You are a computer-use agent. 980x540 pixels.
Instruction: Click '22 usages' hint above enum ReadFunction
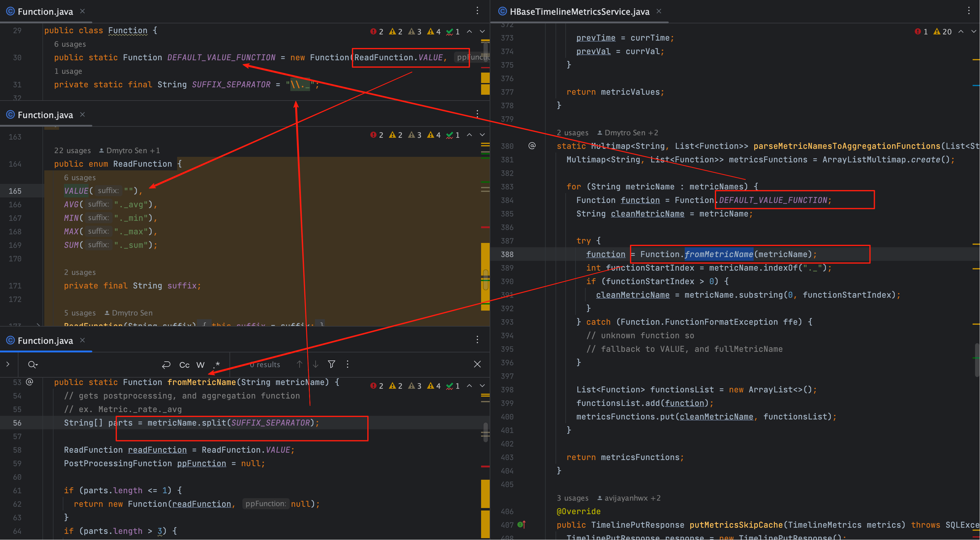tap(73, 151)
